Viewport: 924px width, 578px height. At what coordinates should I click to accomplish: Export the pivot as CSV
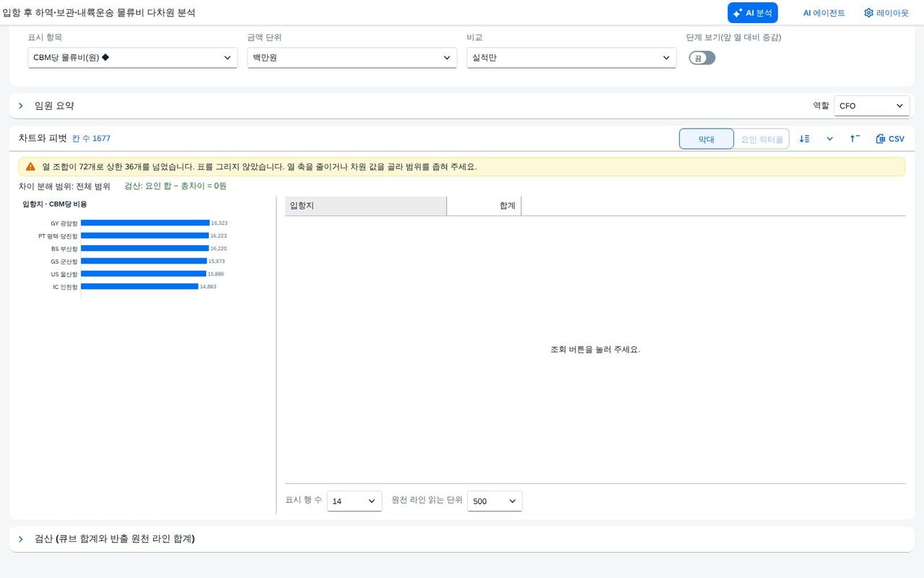click(890, 139)
